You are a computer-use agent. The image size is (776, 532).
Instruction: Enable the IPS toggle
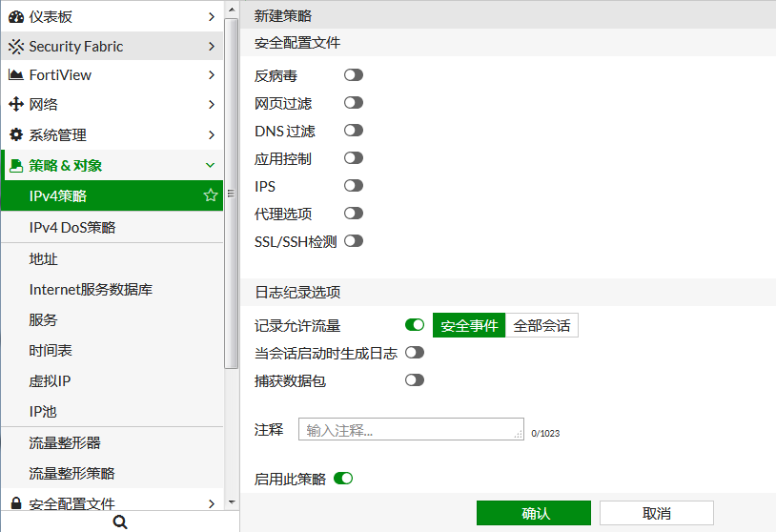(x=354, y=186)
